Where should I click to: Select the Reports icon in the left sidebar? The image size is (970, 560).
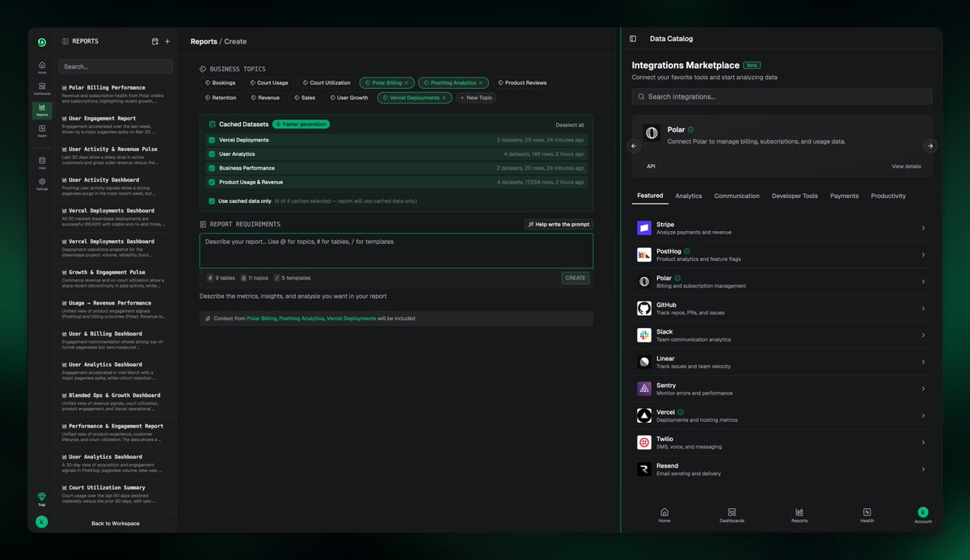click(42, 110)
